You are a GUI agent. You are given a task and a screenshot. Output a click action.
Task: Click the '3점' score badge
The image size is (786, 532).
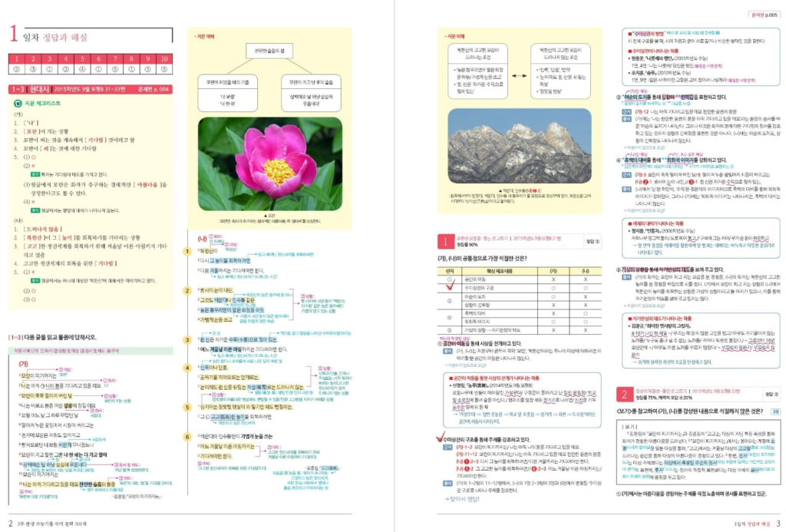pyautogui.click(x=775, y=411)
